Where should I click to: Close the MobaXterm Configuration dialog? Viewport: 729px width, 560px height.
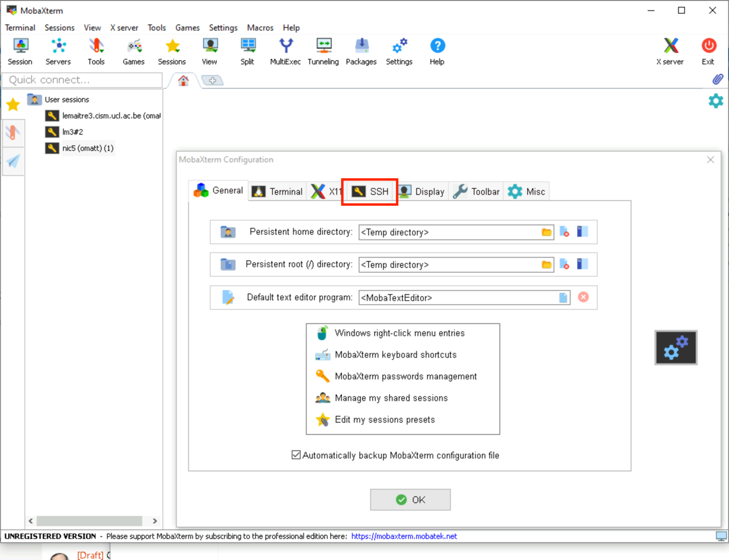click(710, 160)
